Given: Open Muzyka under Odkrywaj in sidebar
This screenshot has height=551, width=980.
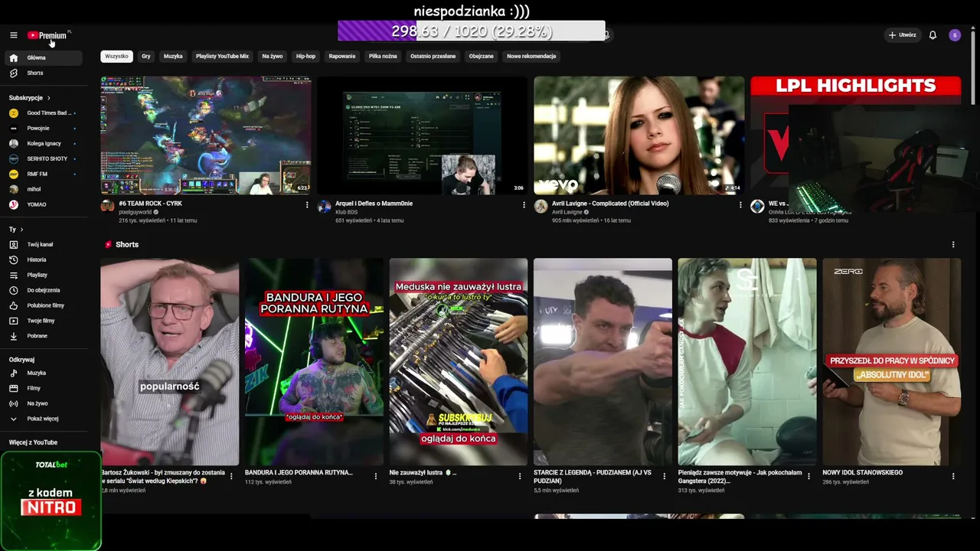Looking at the screenshot, I should (44, 373).
